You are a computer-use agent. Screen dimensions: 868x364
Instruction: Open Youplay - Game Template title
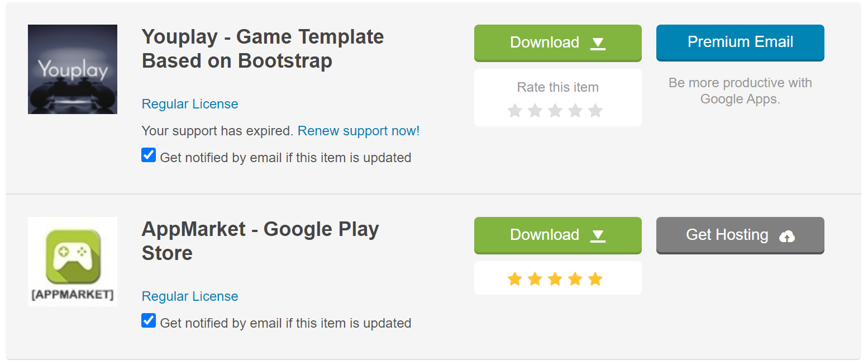[x=263, y=49]
